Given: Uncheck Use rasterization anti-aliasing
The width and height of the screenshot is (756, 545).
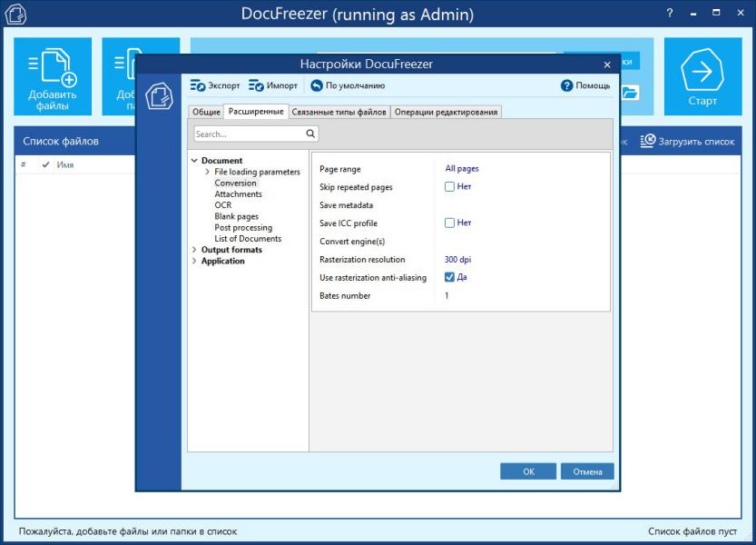Looking at the screenshot, I should (449, 277).
